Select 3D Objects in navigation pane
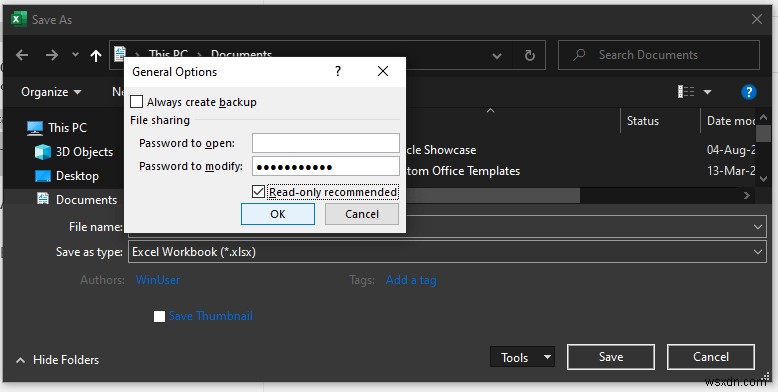 [x=74, y=152]
